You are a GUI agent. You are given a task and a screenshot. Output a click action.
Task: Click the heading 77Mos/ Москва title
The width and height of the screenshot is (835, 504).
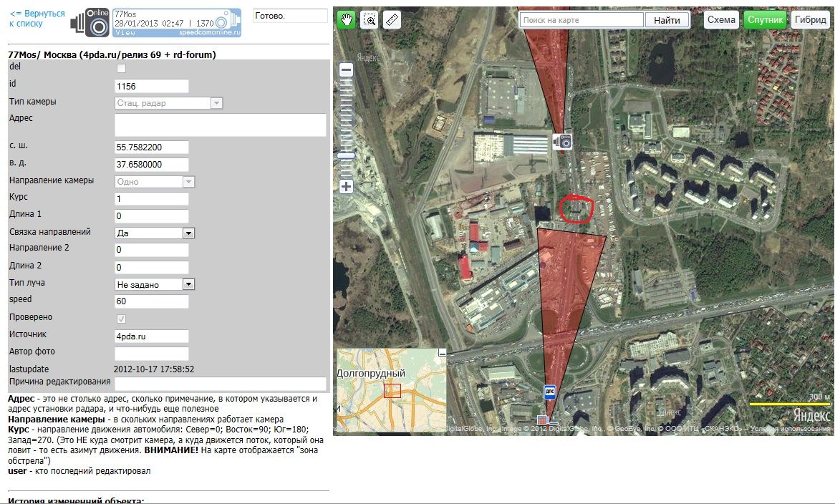[x=112, y=54]
